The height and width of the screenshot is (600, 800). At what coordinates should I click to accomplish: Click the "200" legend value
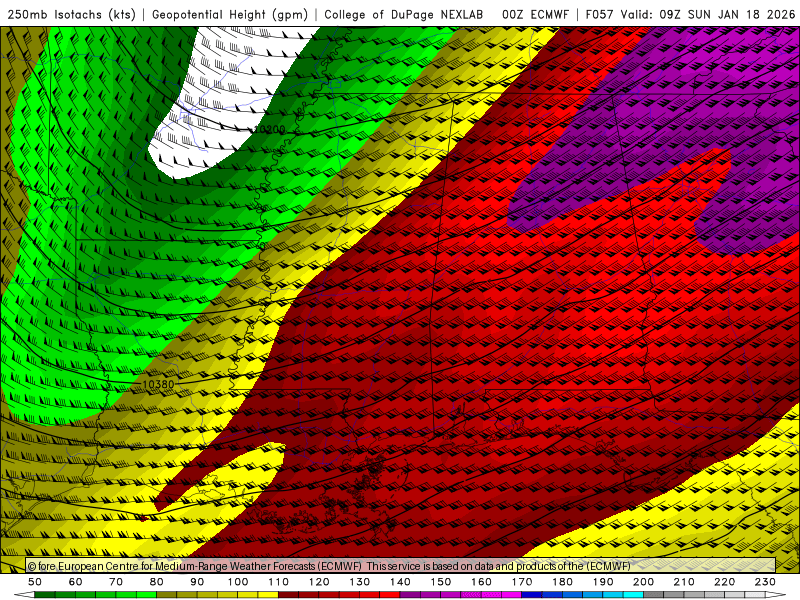pyautogui.click(x=644, y=582)
